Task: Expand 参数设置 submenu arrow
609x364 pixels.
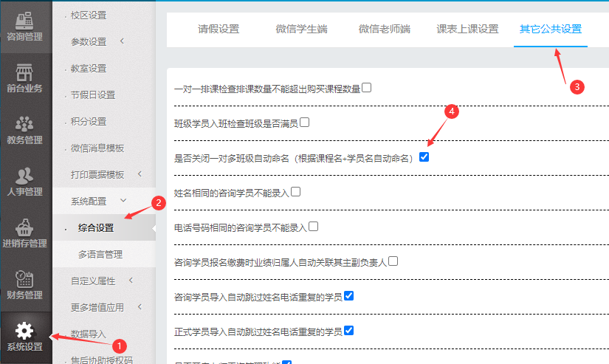Action: tap(122, 41)
